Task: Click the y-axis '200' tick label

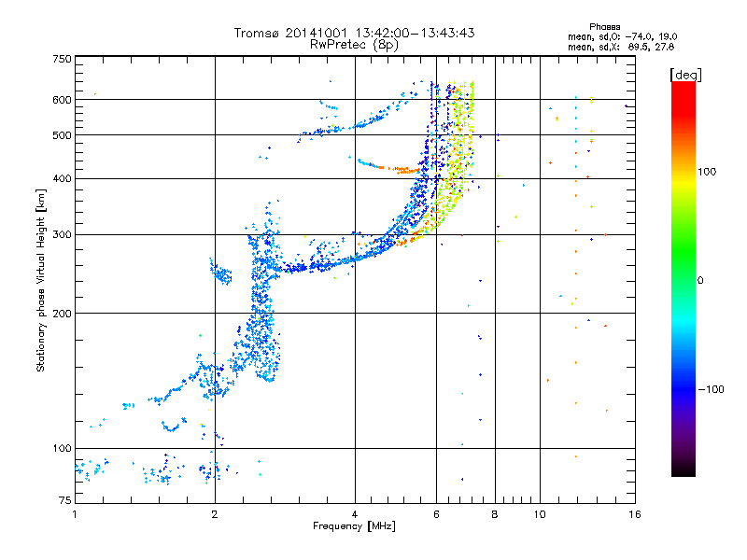Action: tap(62, 314)
